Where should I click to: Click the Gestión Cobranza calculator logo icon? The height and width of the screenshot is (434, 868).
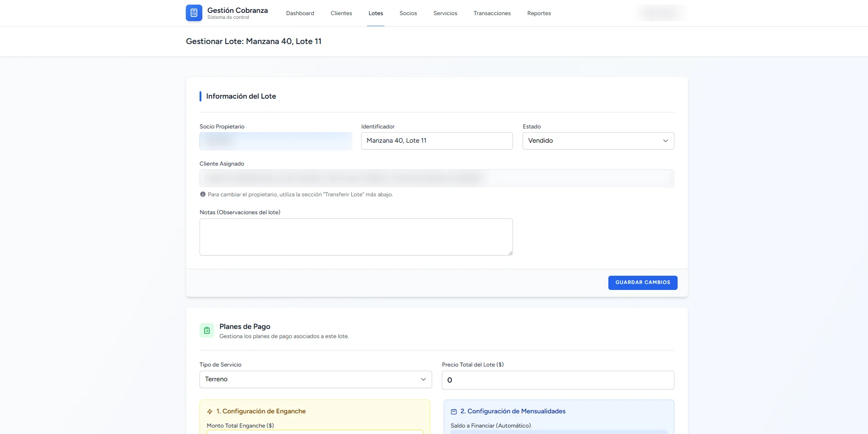tap(194, 13)
